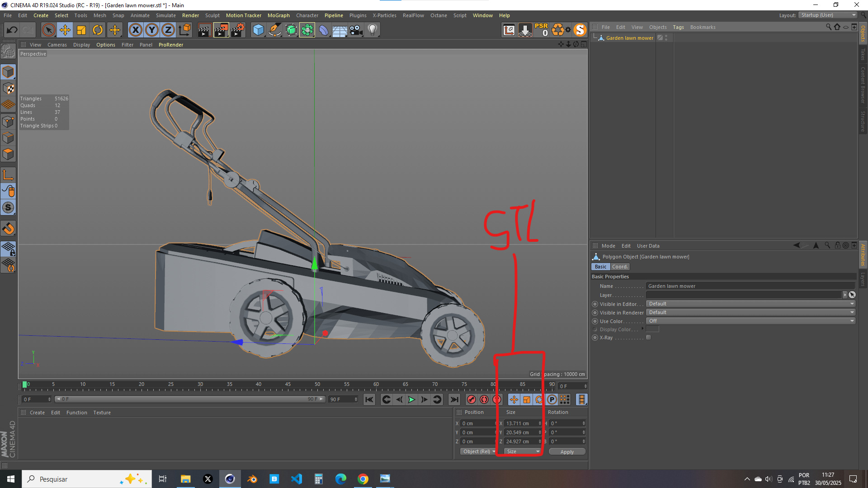Open the Camera object icon

click(356, 30)
